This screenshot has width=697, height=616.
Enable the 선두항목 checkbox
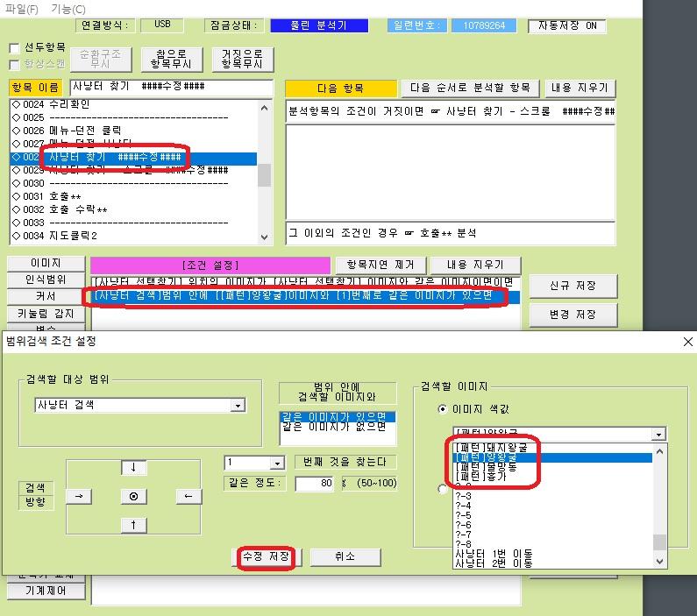pyautogui.click(x=14, y=48)
